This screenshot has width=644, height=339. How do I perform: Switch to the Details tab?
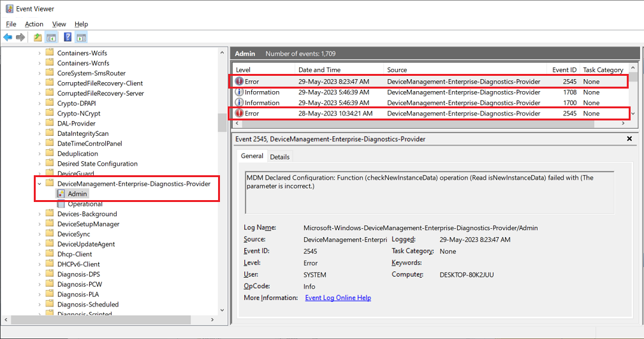click(279, 157)
